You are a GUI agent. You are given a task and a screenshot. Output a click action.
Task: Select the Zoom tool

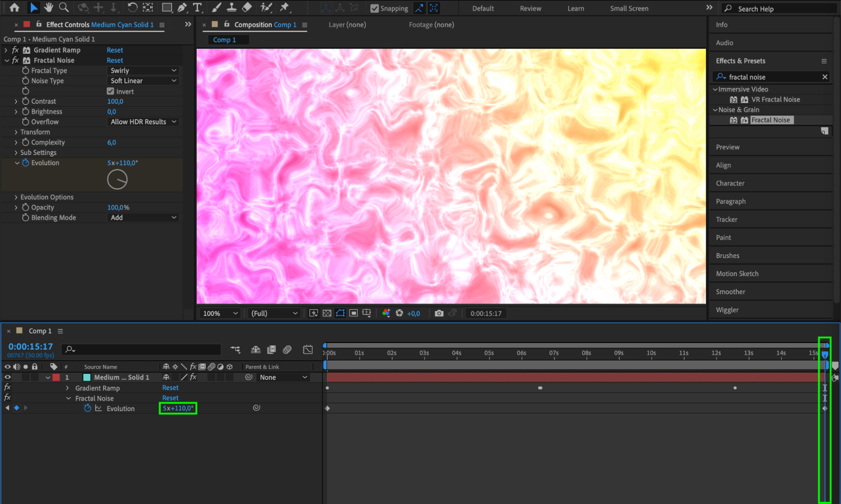pyautogui.click(x=64, y=8)
